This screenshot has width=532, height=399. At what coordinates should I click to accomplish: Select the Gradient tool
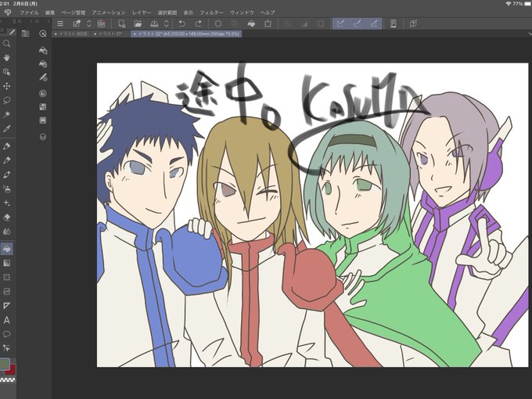(x=6, y=264)
